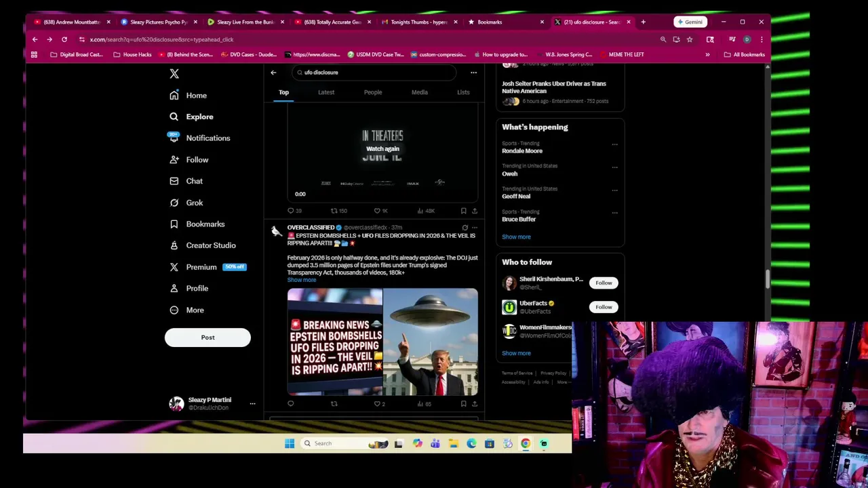Open the OVERCLASSIFIED profile avatar

point(276,232)
